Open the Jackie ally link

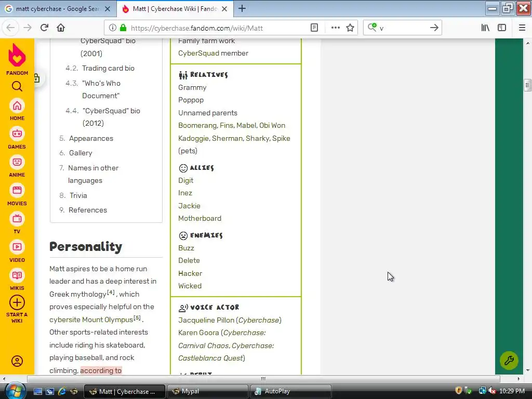(189, 206)
